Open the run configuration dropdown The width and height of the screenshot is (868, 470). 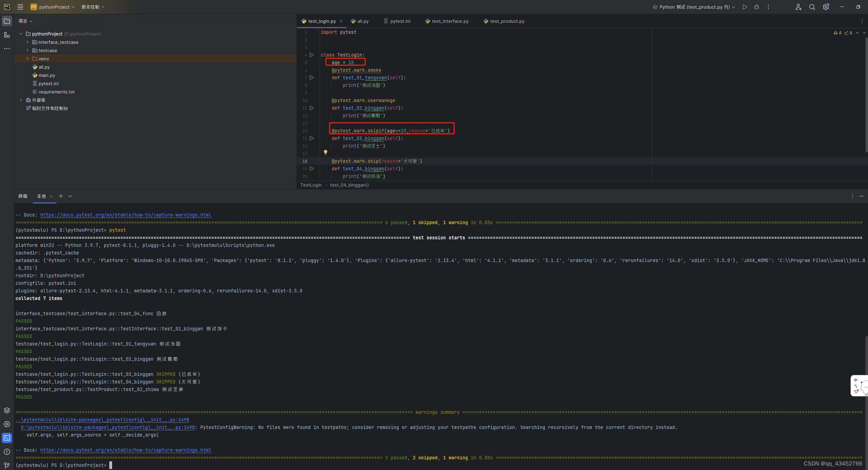pos(695,7)
